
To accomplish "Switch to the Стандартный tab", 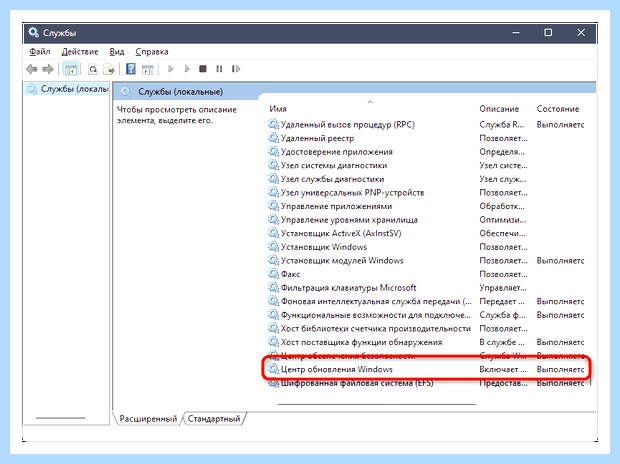I will [214, 419].
